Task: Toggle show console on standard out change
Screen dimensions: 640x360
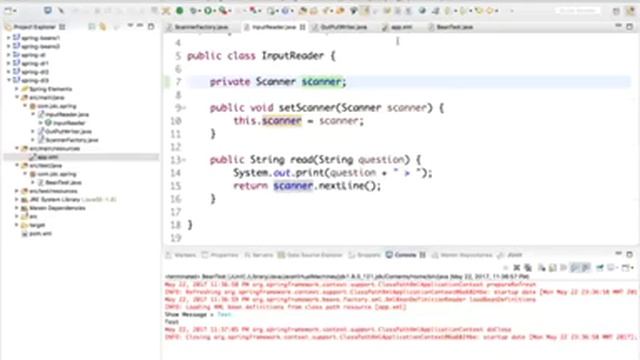Action: click(575, 268)
